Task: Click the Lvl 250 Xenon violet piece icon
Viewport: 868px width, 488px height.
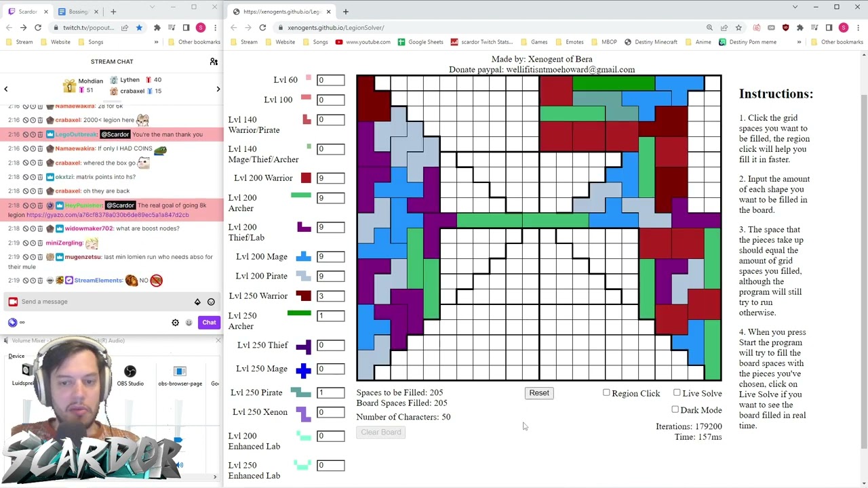Action: coord(304,413)
